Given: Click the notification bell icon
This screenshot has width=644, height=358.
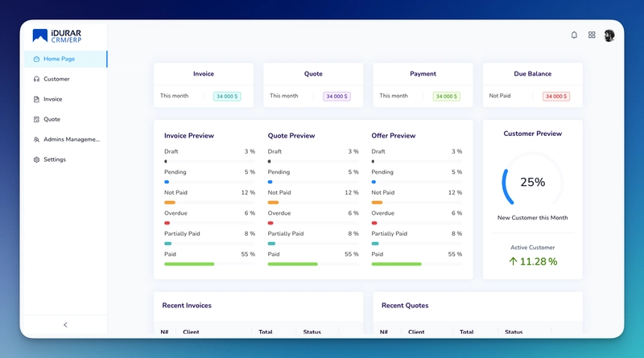Looking at the screenshot, I should click(x=574, y=35).
